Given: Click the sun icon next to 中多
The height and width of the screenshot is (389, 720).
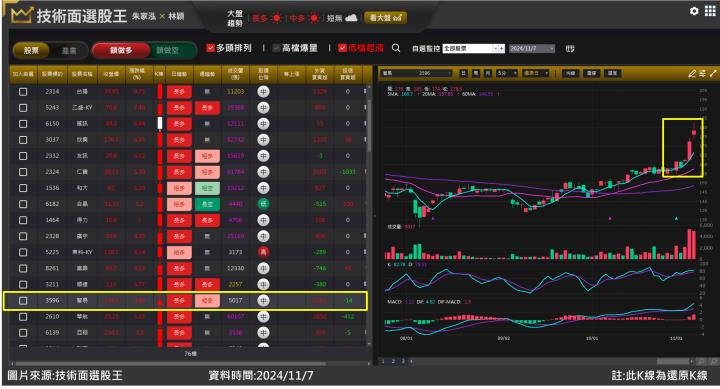Looking at the screenshot, I should (314, 18).
